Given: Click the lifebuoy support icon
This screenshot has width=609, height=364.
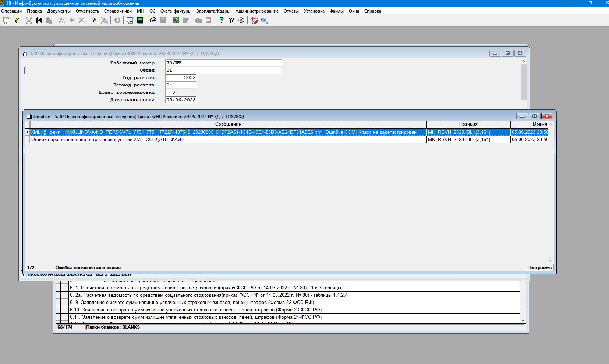Looking at the screenshot, I should 254,21.
